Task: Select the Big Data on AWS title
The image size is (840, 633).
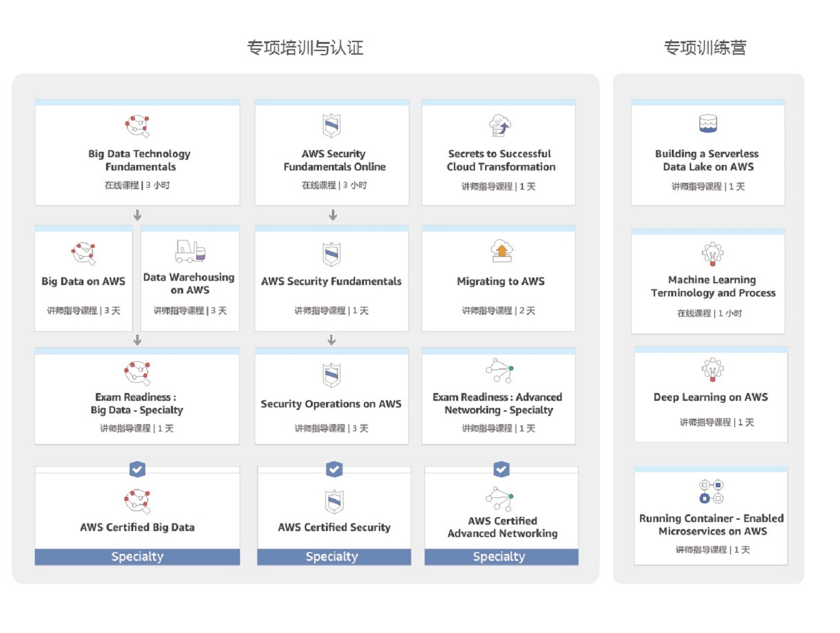Action: coord(83,281)
